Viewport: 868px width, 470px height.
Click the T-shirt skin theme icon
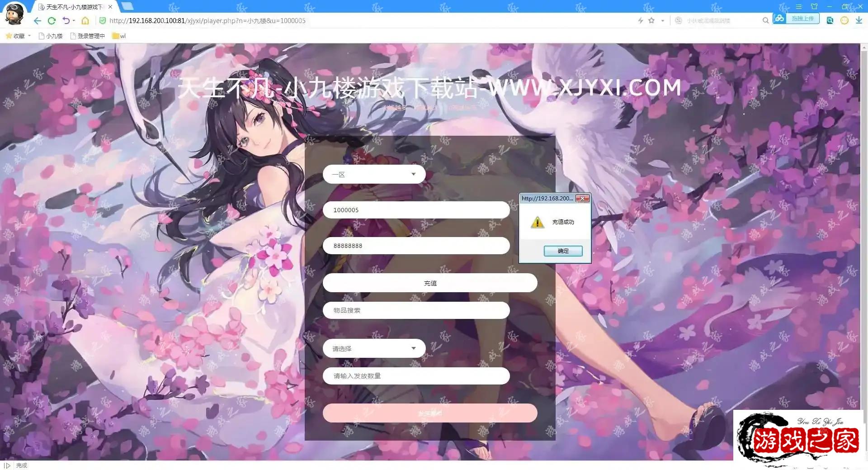814,6
